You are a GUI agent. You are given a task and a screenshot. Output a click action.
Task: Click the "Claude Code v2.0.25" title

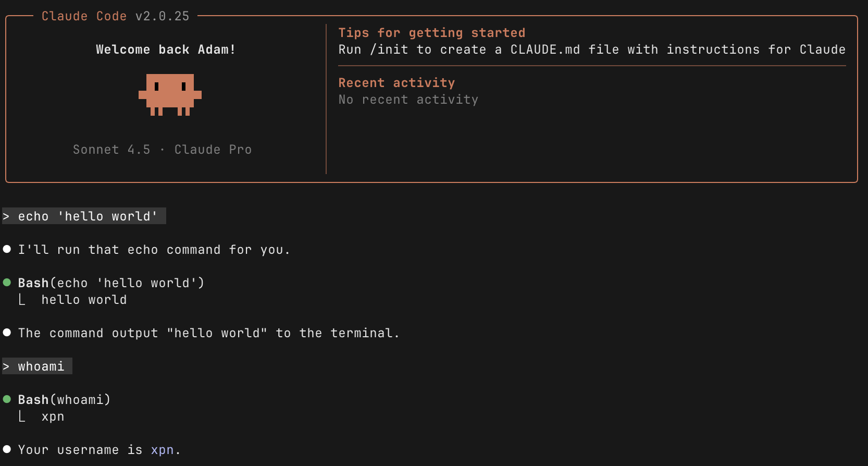[x=115, y=16]
